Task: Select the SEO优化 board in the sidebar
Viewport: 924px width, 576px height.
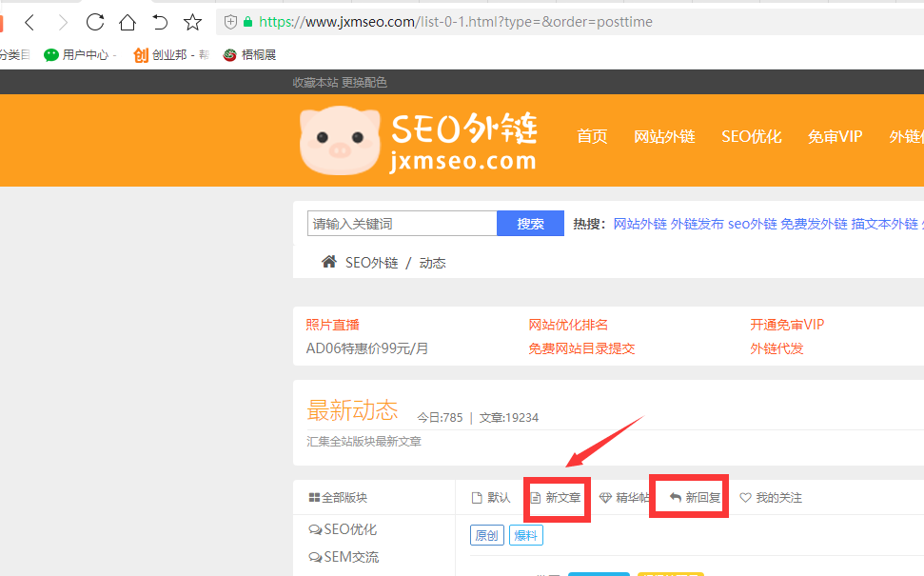Action: click(343, 529)
